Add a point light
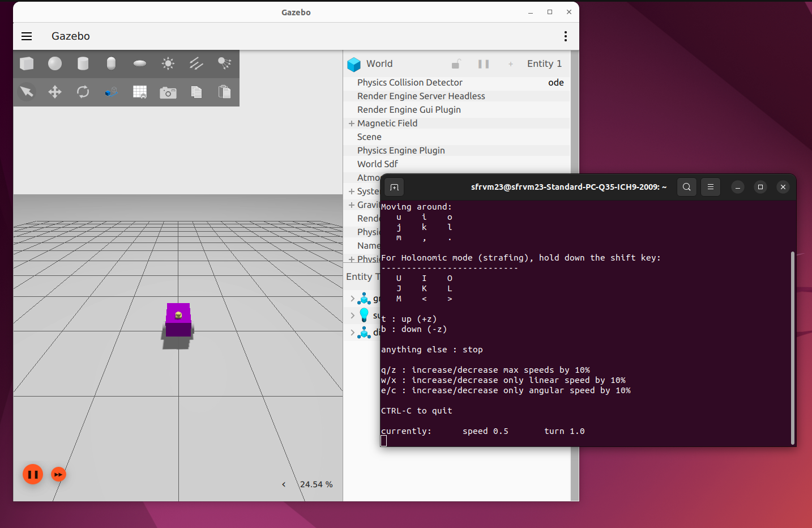This screenshot has width=812, height=528. click(168, 63)
